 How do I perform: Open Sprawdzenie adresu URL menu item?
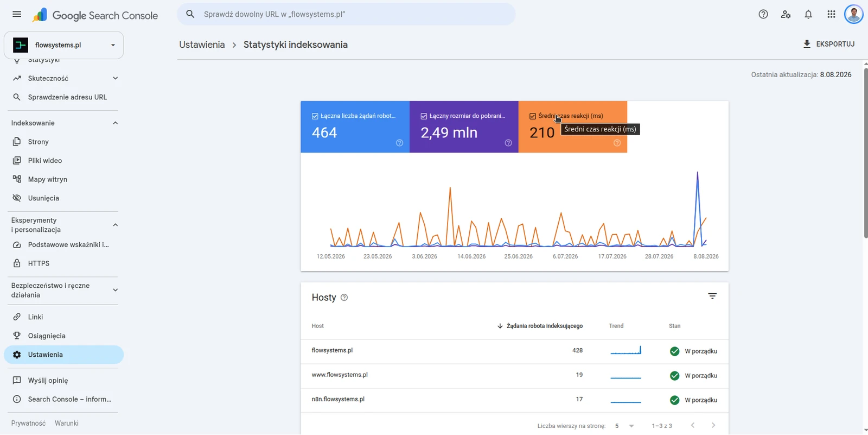(63, 97)
